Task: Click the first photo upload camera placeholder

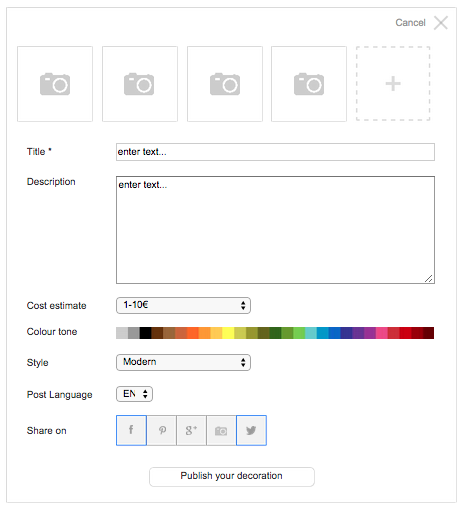Action: click(55, 84)
